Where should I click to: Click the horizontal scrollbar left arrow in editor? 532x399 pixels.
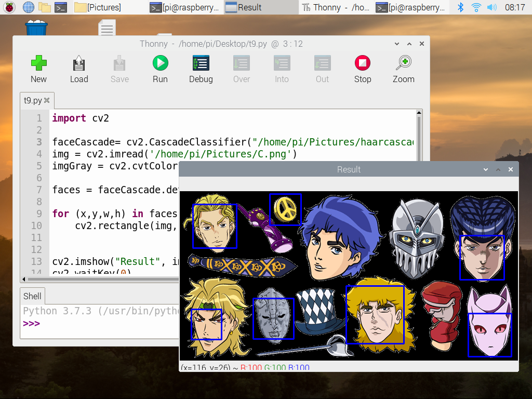(x=24, y=279)
